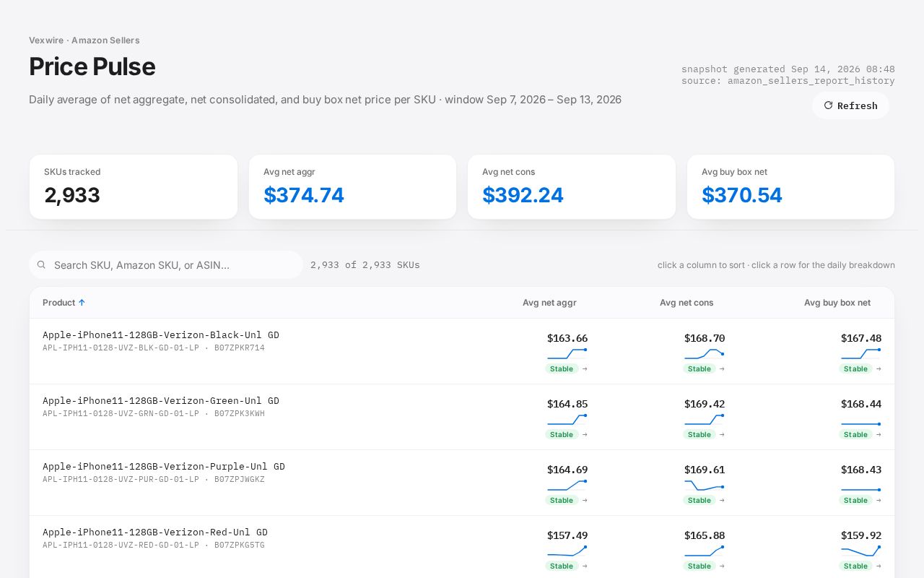Click the 2,933 of 2,933 SKUs count

[365, 265]
